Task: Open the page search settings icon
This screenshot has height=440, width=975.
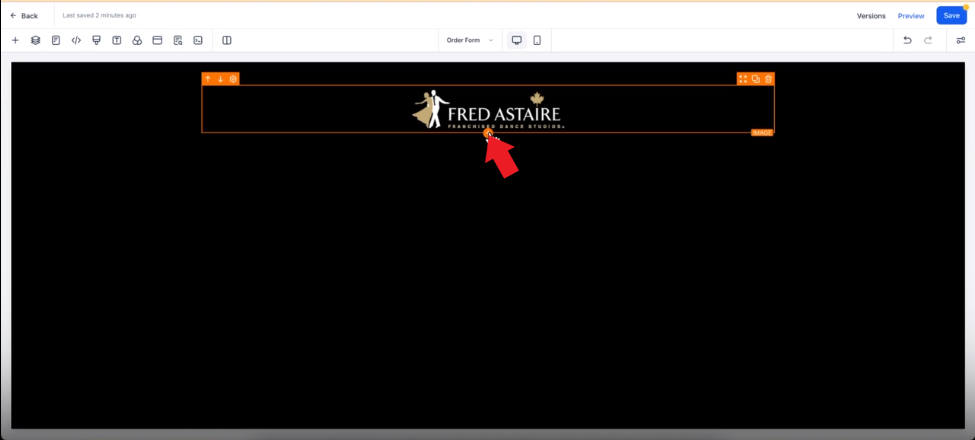Action: (178, 40)
